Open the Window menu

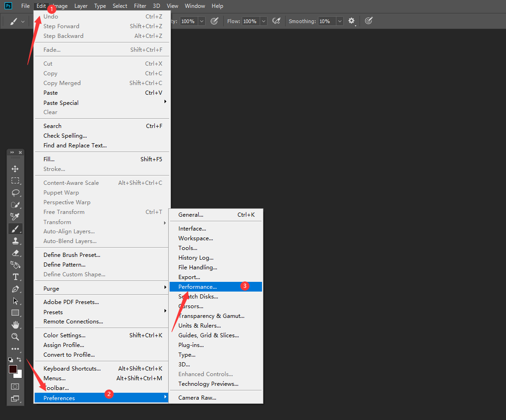point(195,6)
